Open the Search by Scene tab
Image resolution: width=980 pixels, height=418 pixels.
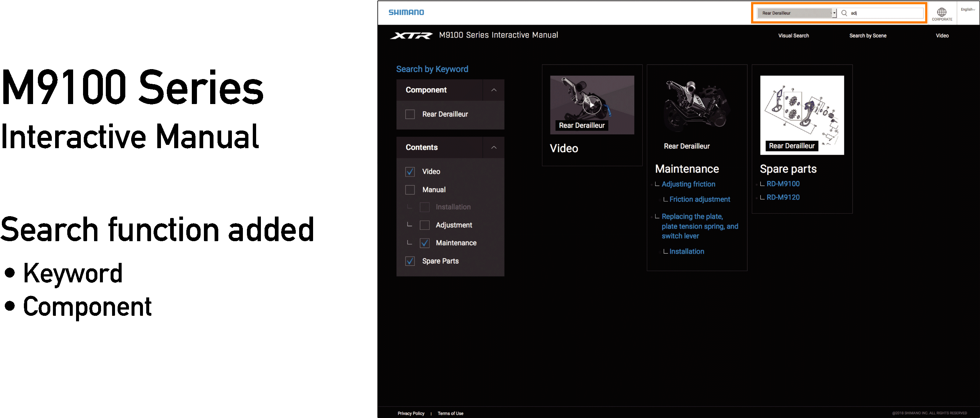(x=868, y=35)
